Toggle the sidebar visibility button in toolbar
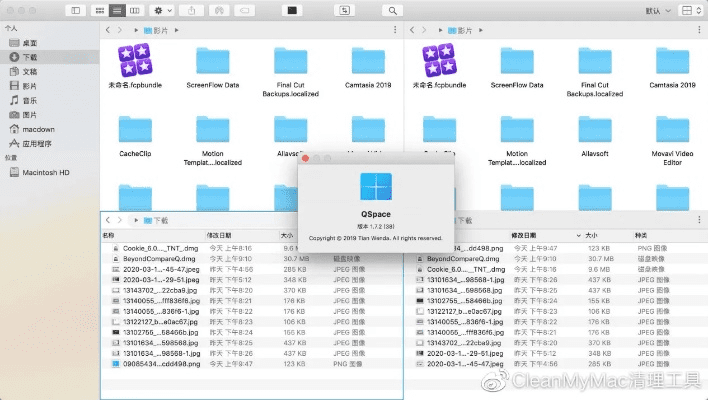The width and height of the screenshot is (708, 400). [x=76, y=10]
